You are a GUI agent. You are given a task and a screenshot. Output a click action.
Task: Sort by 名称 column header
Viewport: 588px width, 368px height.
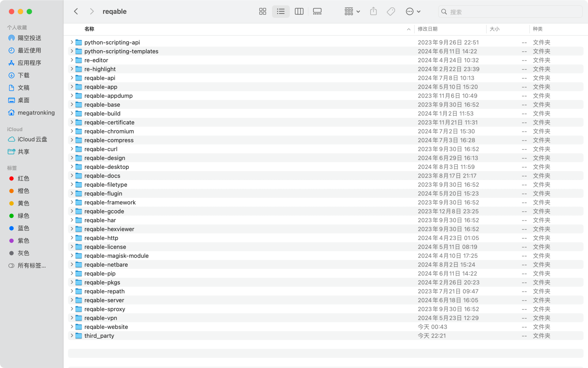coord(89,29)
